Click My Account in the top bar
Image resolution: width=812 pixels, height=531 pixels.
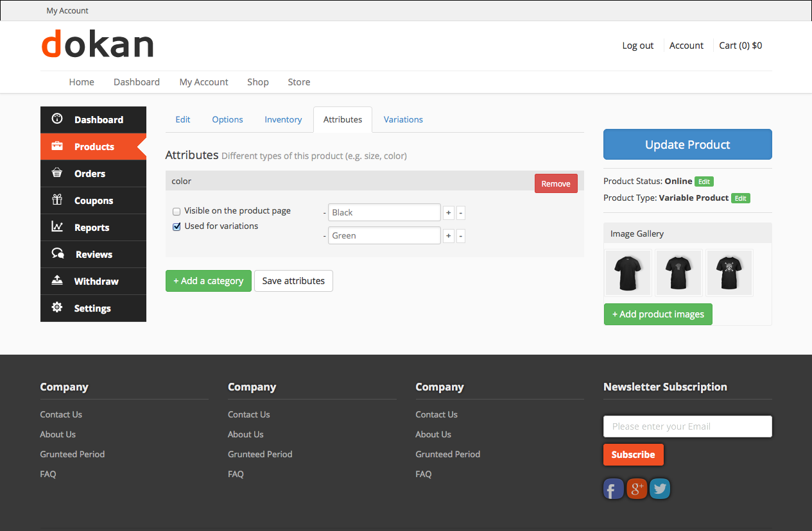[67, 11]
